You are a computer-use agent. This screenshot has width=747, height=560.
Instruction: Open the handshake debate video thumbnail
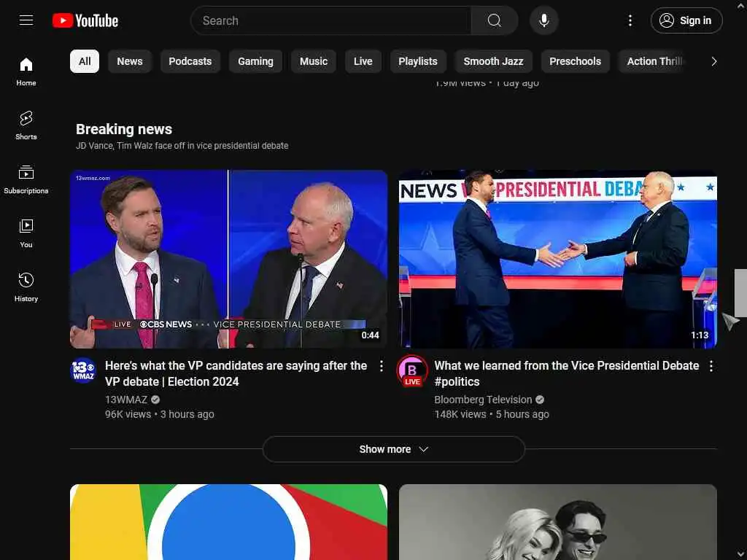click(x=558, y=259)
